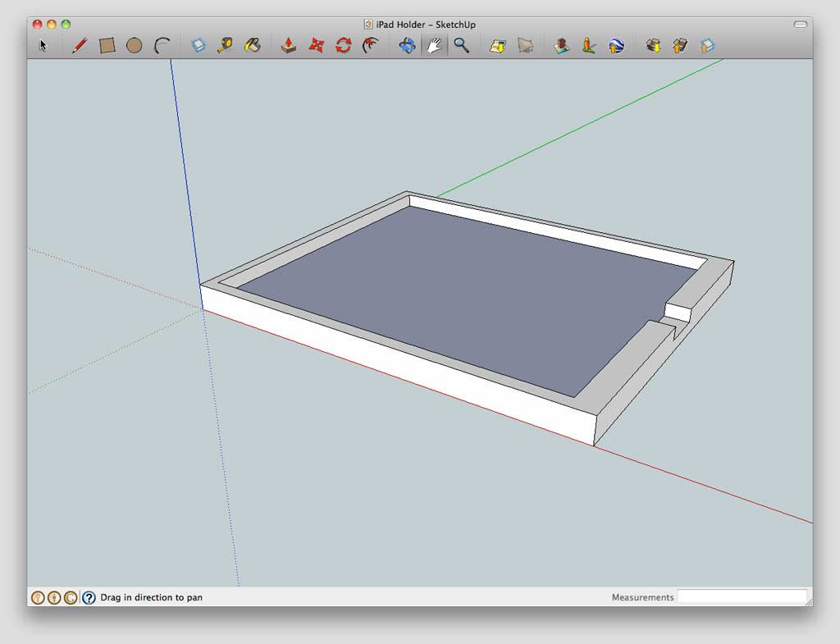Select the Rectangle tool
840x644 pixels.
pos(107,46)
